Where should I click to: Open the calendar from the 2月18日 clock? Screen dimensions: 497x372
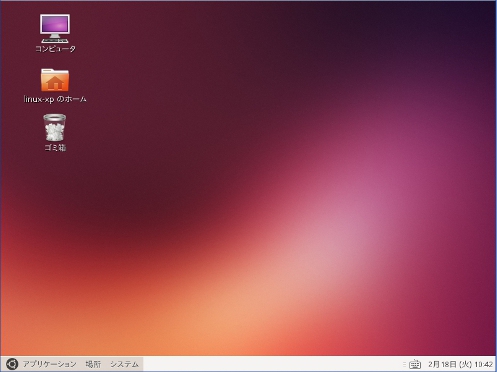[x=460, y=364]
